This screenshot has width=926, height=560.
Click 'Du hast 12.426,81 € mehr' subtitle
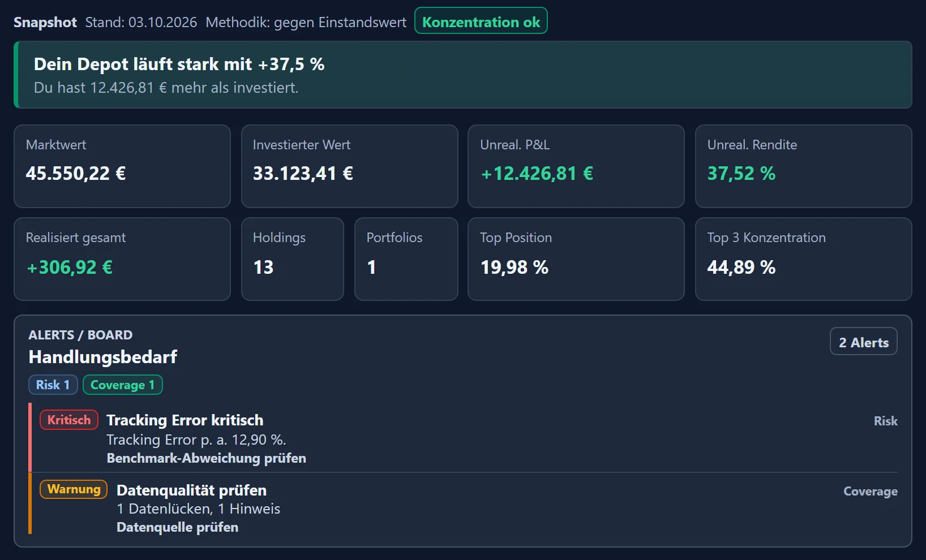[166, 88]
